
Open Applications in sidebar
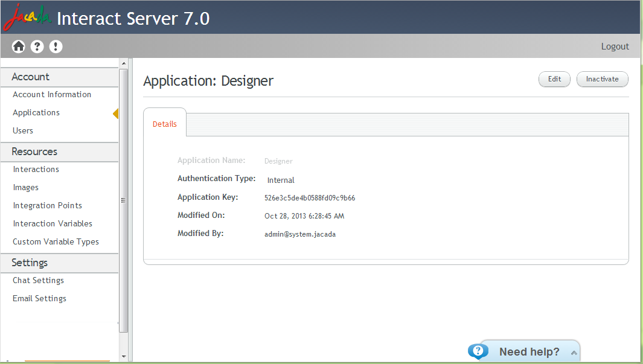(x=36, y=112)
